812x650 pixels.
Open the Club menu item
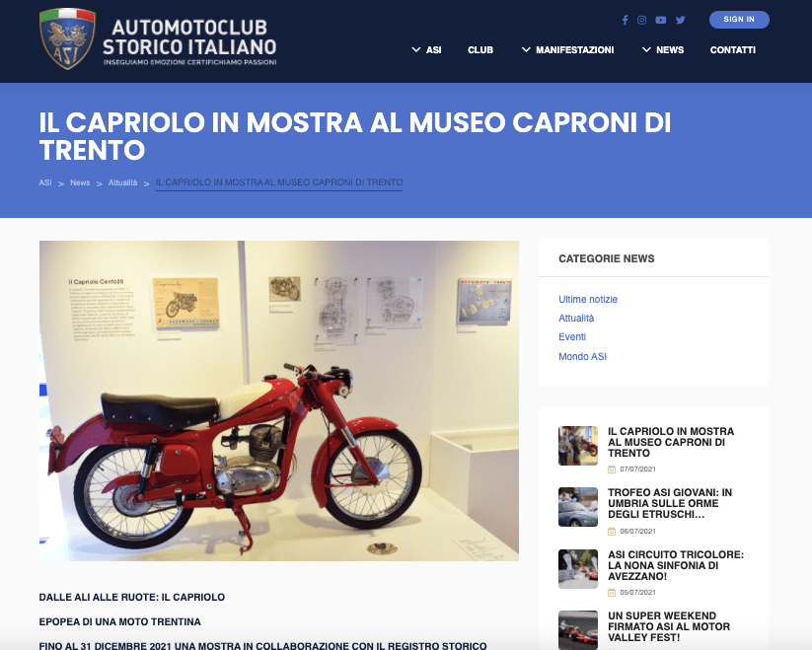pos(480,49)
